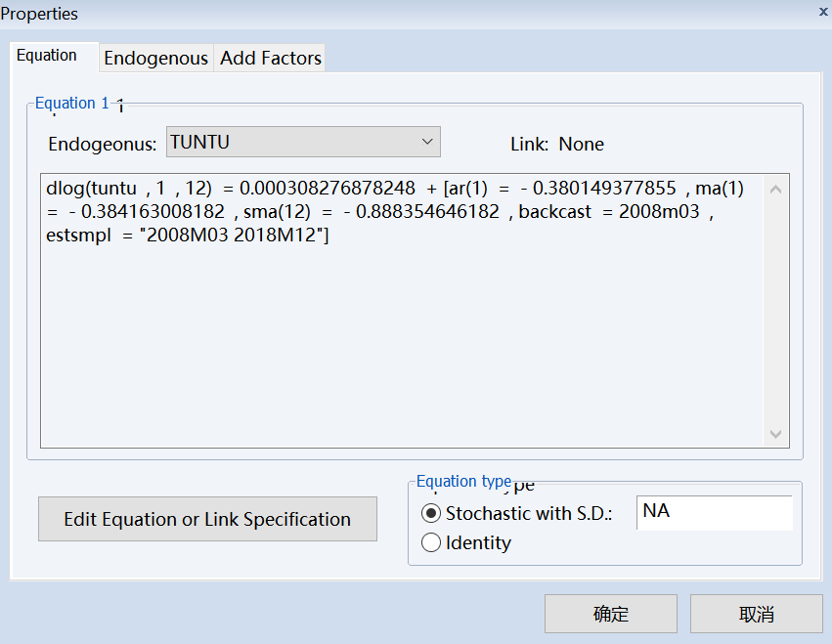The width and height of the screenshot is (832, 644).
Task: Open the Endogenous tab
Action: (x=155, y=59)
